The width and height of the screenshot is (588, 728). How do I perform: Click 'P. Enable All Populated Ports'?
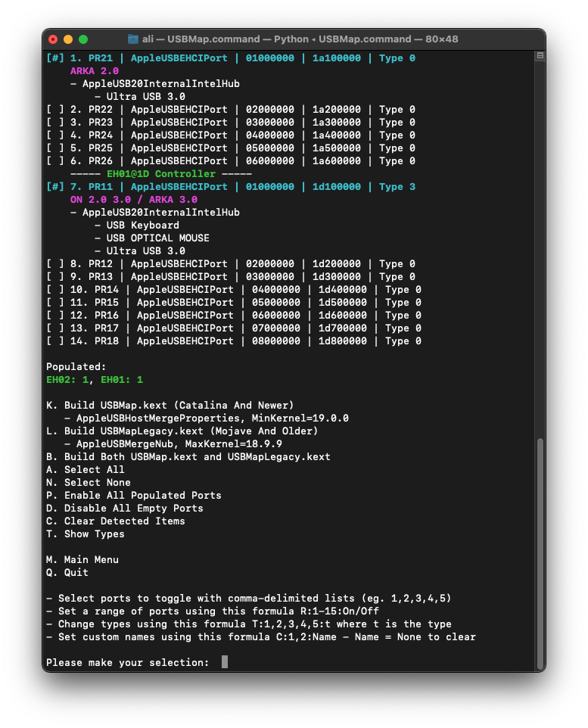[x=134, y=496]
